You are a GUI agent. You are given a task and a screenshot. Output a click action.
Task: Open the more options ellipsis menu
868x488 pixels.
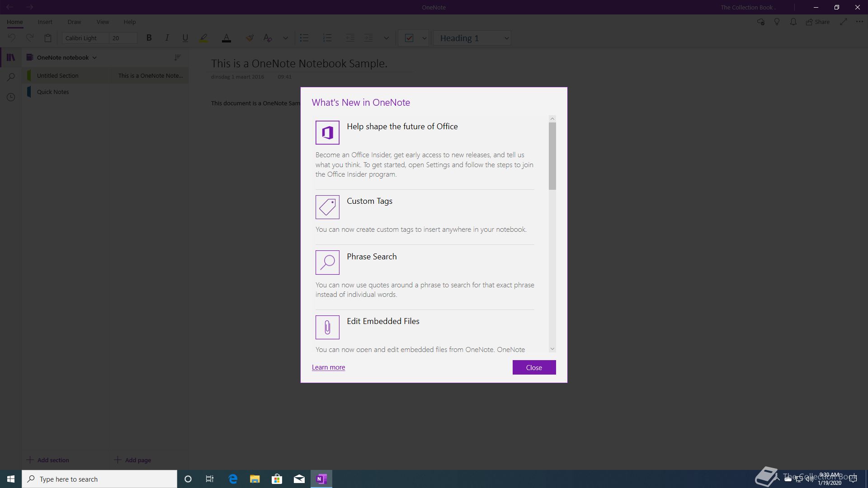[859, 22]
